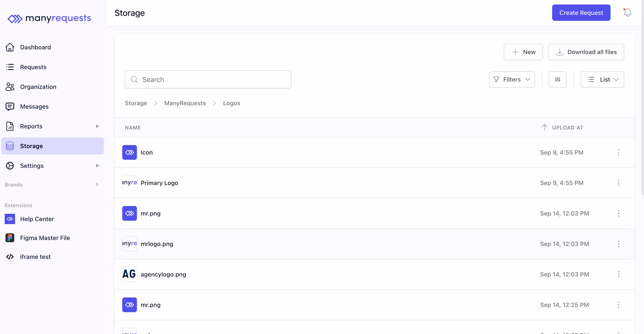Click the Reports document icon
Image resolution: width=644 pixels, height=334 pixels.
click(10, 126)
